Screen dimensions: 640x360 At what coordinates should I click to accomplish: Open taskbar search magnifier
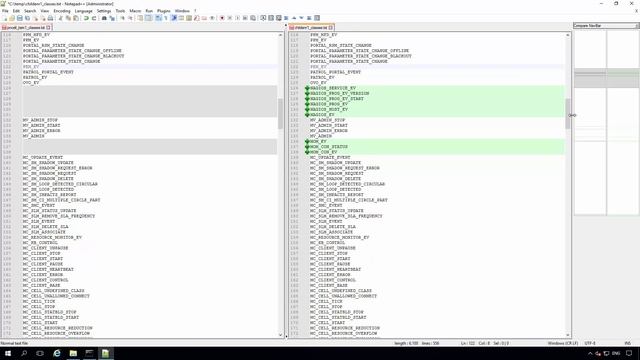[24, 353]
